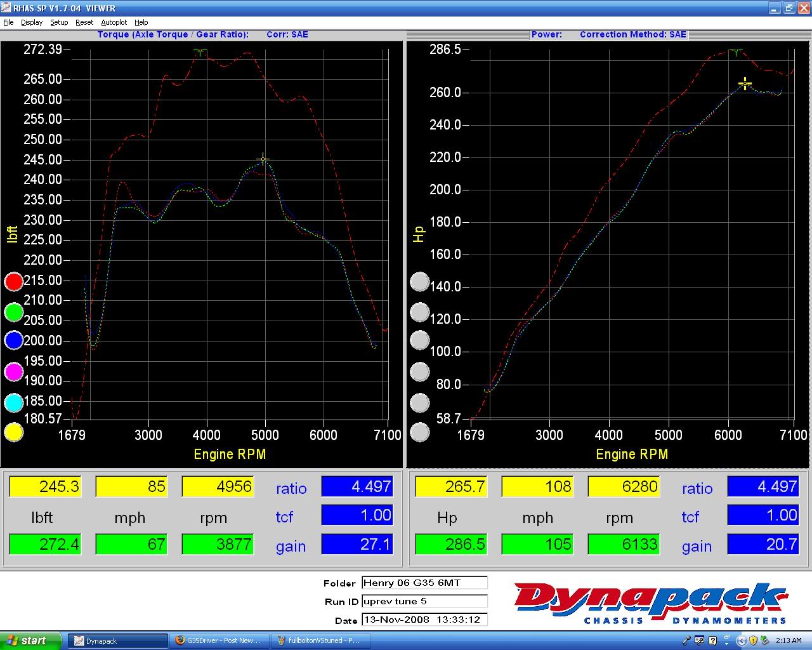Toggle the green run trace on torque graph

14,312
